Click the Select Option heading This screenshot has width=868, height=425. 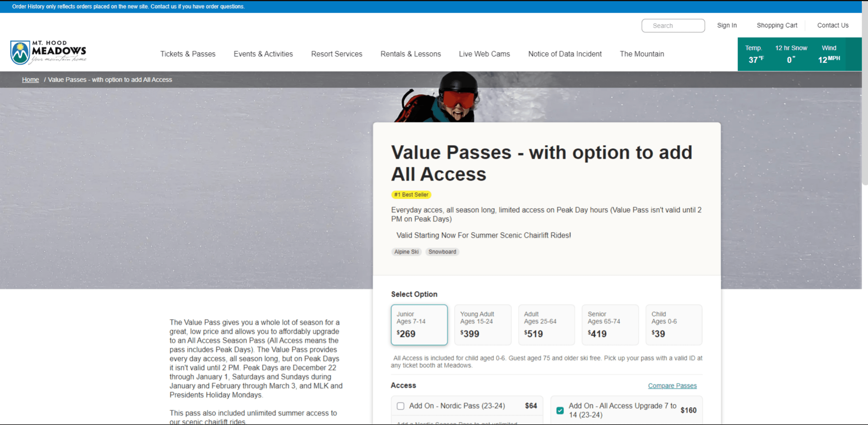click(414, 295)
